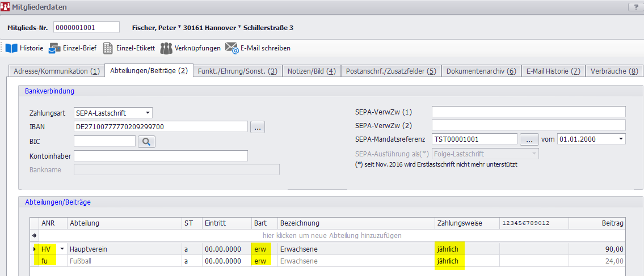Expand the Zahlungsart dropdown
Image resolution: width=644 pixels, height=276 pixels.
148,113
